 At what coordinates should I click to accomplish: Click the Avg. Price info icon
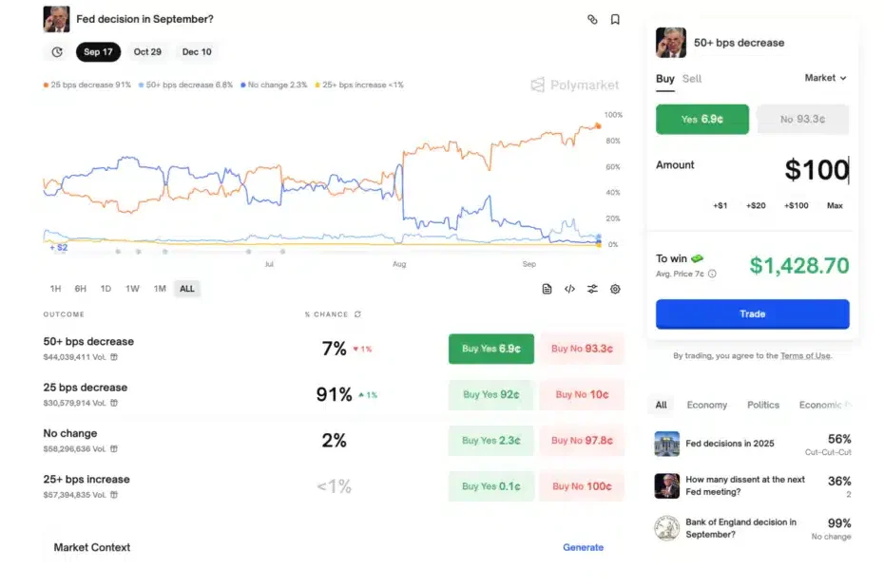pos(713,274)
